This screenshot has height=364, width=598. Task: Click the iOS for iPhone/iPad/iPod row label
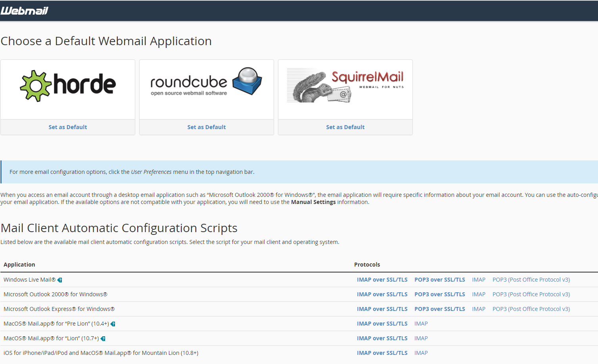point(101,353)
